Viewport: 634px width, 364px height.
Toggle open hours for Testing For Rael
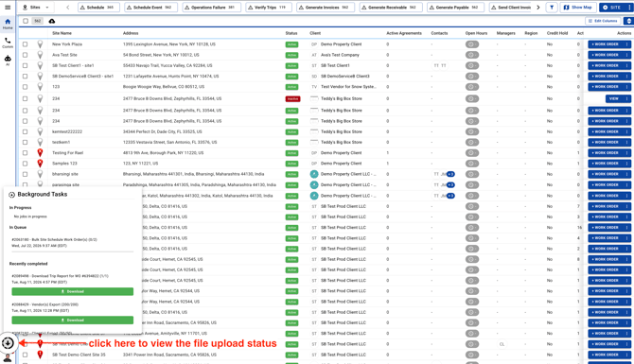coord(472,153)
